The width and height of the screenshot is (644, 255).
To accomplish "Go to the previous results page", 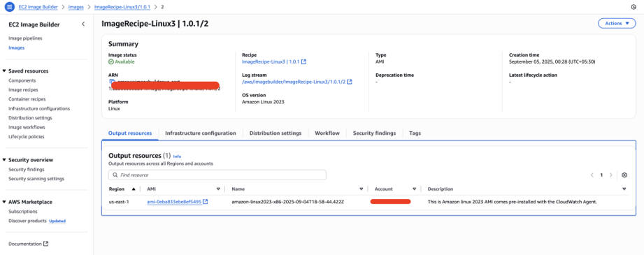I will (592, 175).
